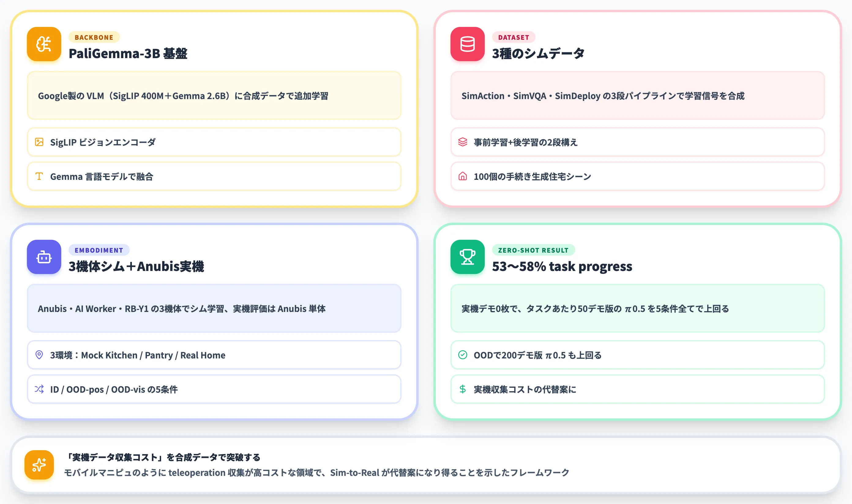The width and height of the screenshot is (852, 504).
Task: Click the T text icon beside Gemma 言語モデル
Action: click(39, 176)
